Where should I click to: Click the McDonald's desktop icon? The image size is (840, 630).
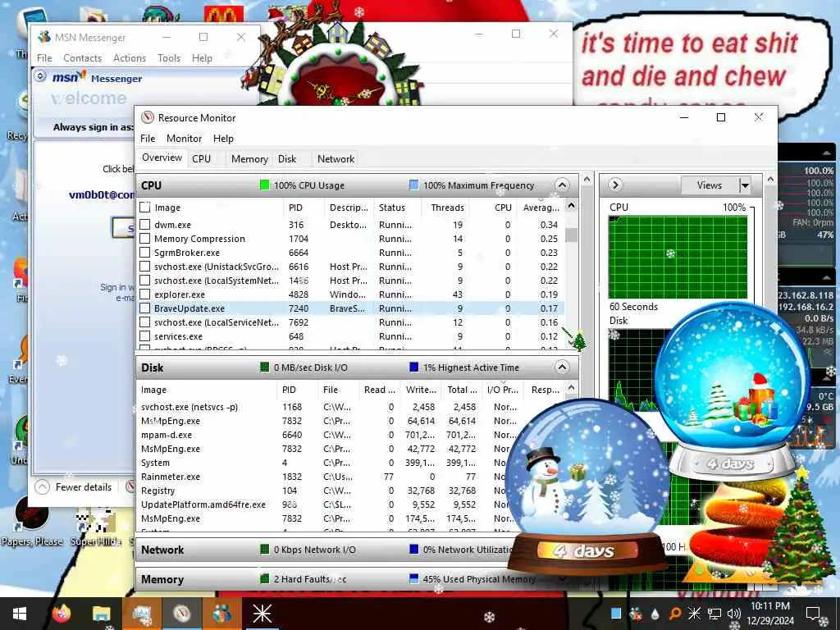click(223, 13)
